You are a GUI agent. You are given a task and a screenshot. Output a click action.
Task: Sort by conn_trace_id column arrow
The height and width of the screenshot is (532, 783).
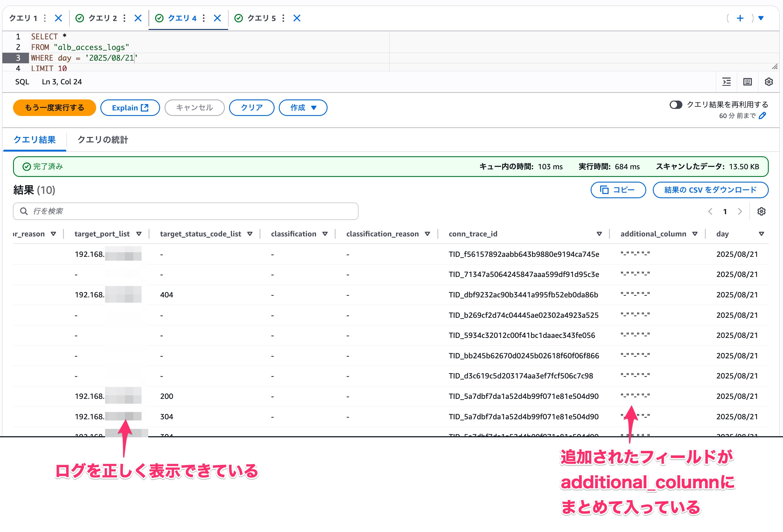click(599, 234)
